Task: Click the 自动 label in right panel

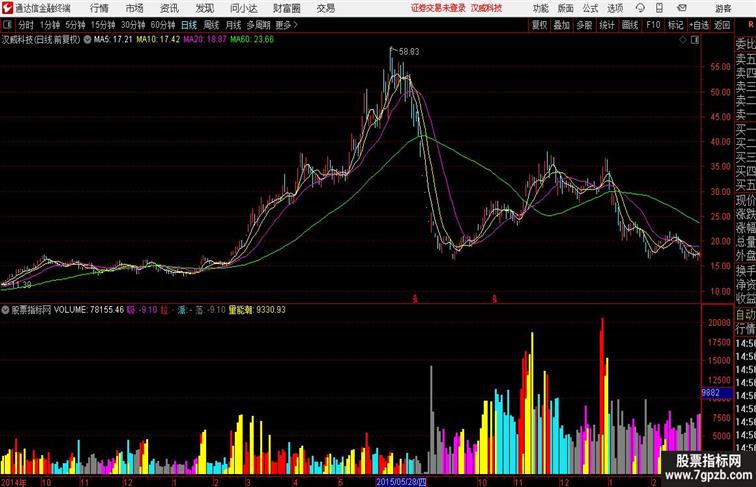Action: click(x=745, y=315)
